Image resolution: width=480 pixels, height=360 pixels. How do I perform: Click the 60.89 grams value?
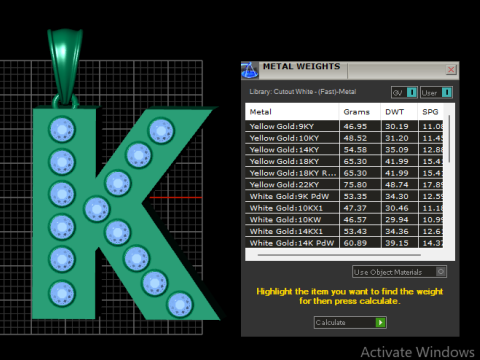point(355,243)
